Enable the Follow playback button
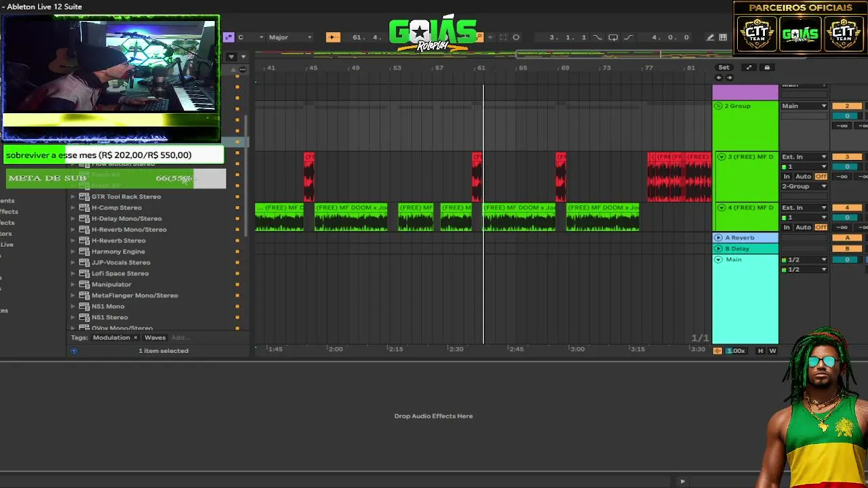The width and height of the screenshot is (868, 488). pyautogui.click(x=332, y=37)
